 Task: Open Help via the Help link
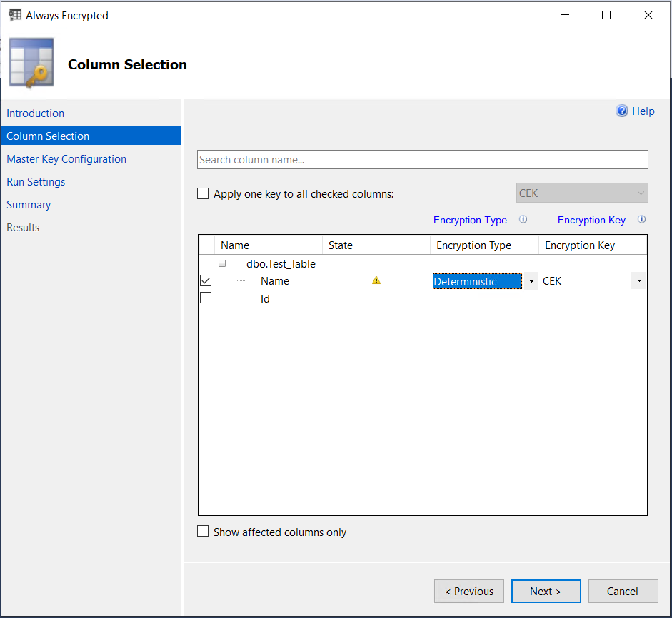coord(643,111)
